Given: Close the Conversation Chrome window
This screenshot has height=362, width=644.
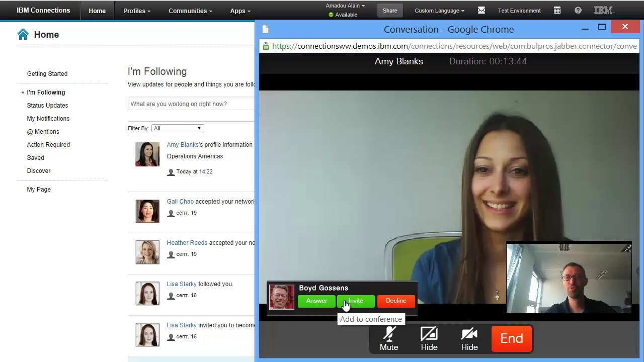Looking at the screenshot, I should tap(625, 27).
